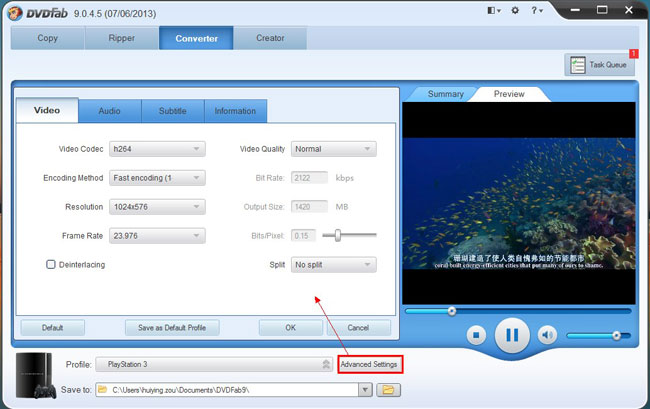Image resolution: width=650 pixels, height=409 pixels.
Task: Click the Default button
Action: pos(53,328)
